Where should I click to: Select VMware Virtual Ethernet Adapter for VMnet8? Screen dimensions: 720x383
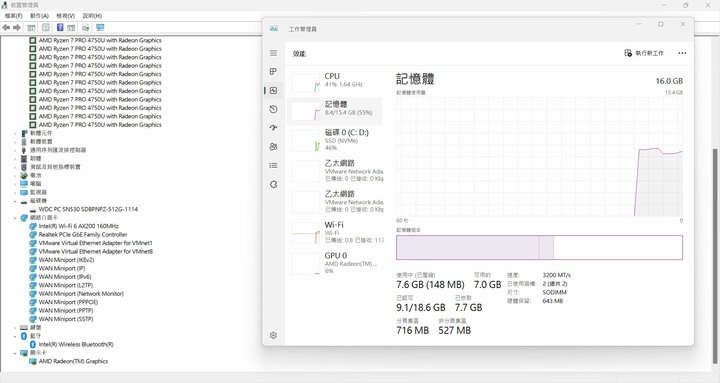[x=96, y=251]
